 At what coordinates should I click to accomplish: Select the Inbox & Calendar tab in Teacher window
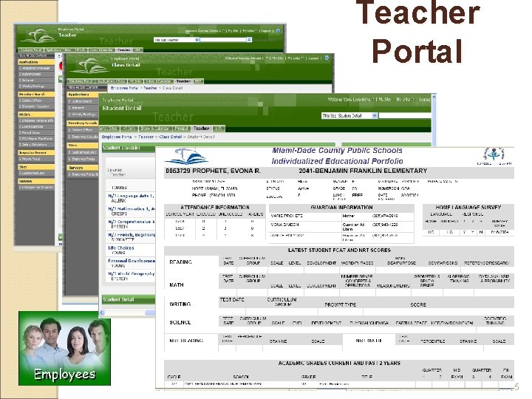point(101,50)
